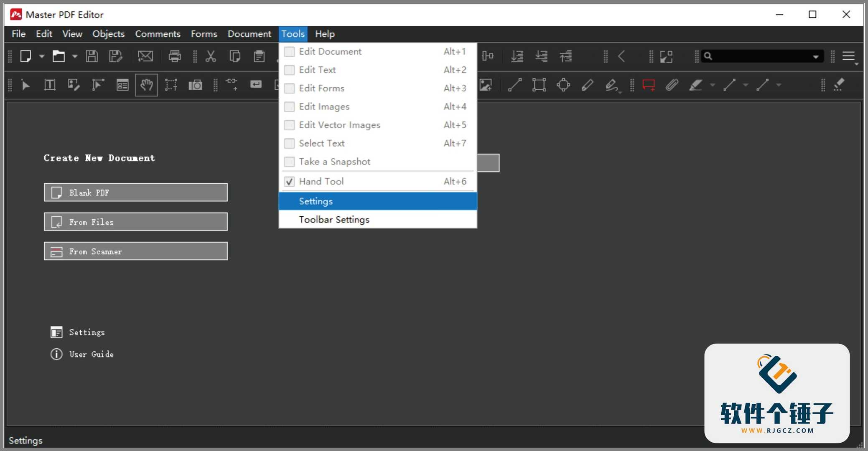The height and width of the screenshot is (451, 868).
Task: Click the Paste clipboard icon
Action: (260, 56)
